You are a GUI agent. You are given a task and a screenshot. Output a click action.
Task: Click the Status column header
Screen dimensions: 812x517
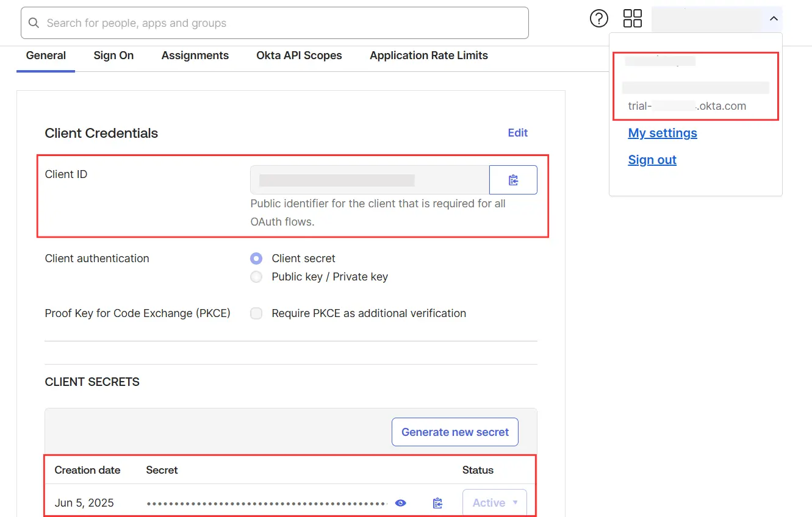[478, 470]
